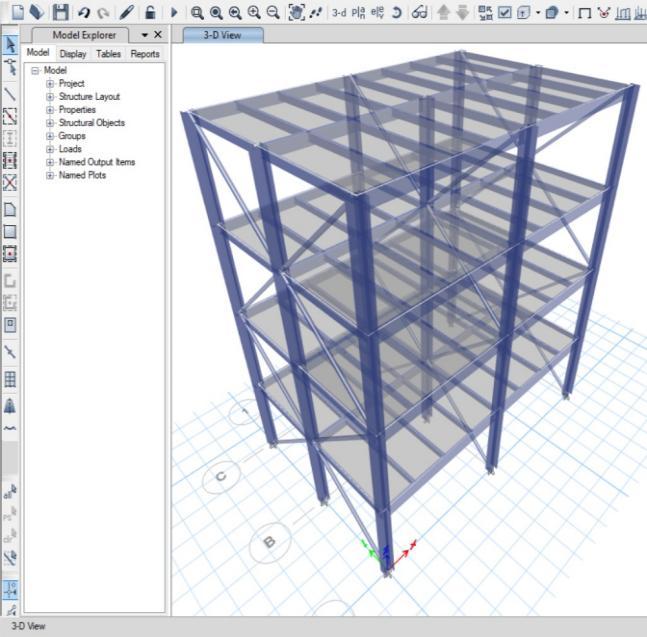Screen dimensions: 647x637
Task: Expand the Groups node
Action: coord(50,136)
